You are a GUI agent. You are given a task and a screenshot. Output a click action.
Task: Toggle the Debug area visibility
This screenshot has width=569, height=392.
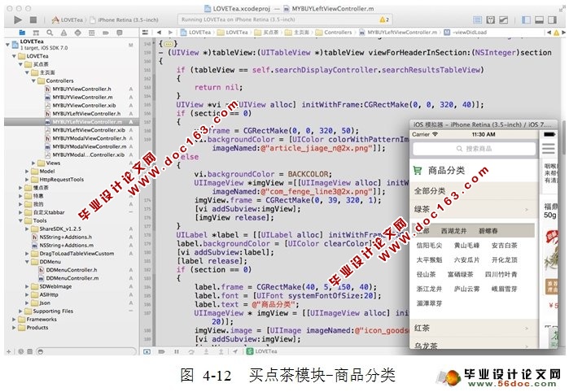click(x=539, y=20)
